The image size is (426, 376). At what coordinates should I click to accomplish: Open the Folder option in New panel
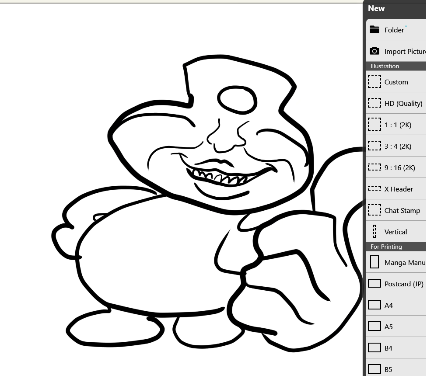tap(396, 30)
